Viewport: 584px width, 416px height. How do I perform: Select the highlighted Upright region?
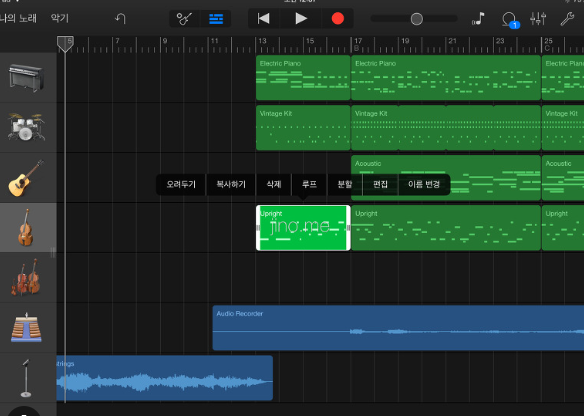[x=303, y=228]
